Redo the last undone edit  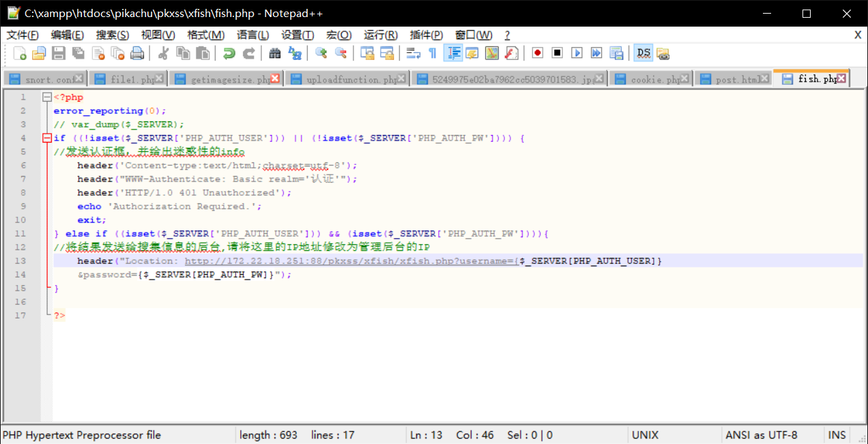tap(249, 53)
